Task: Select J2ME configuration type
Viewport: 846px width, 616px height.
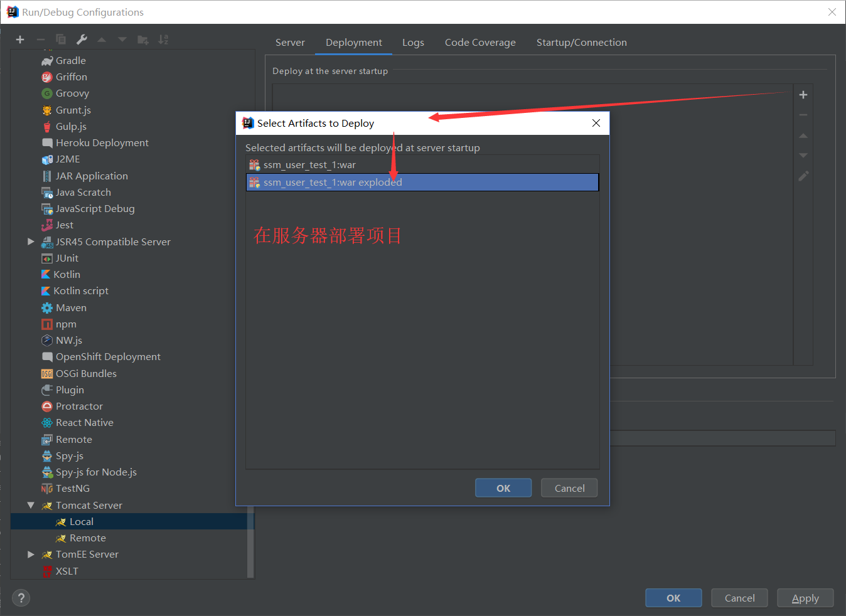Action: point(60,159)
